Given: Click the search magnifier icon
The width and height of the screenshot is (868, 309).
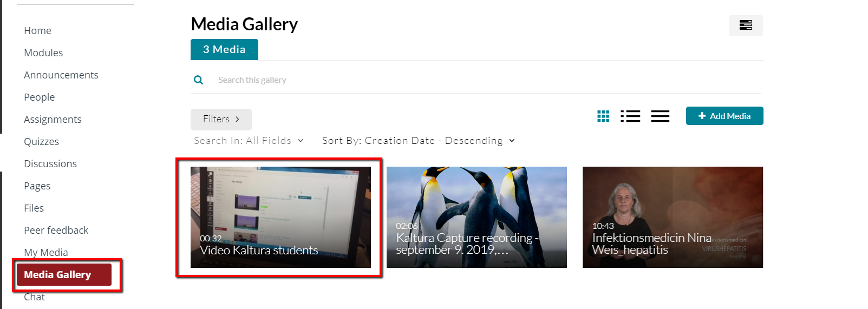Looking at the screenshot, I should pos(198,80).
